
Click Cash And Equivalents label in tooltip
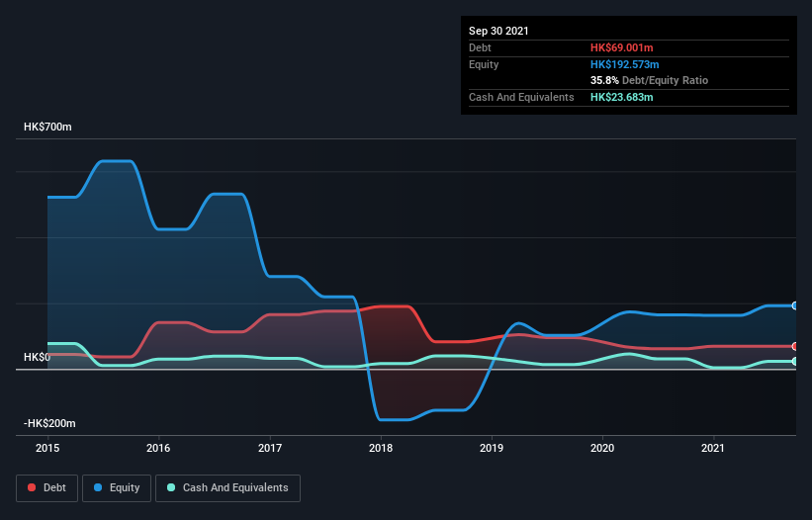(x=521, y=97)
